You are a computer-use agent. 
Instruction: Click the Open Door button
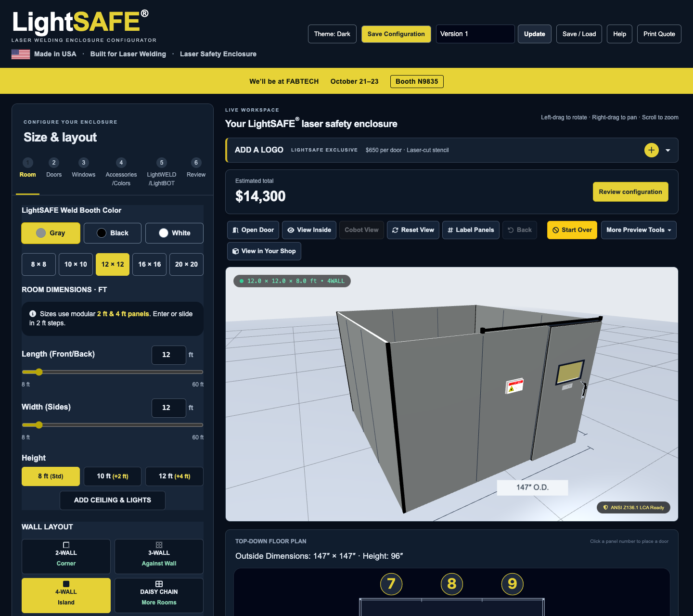pos(253,230)
